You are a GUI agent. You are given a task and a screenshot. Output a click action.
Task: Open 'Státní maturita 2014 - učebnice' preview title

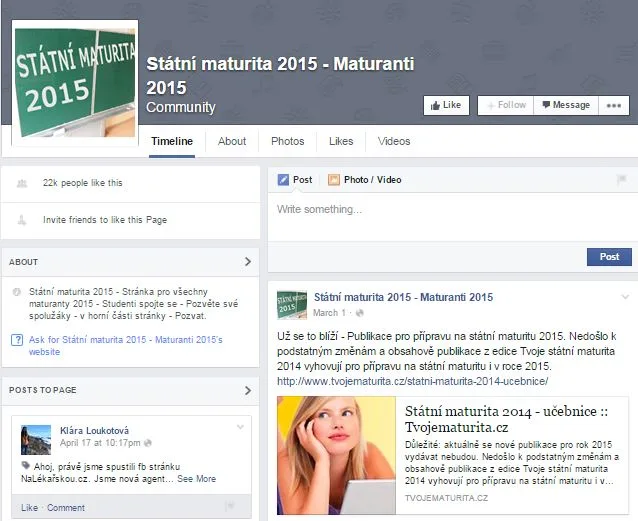tap(507, 419)
